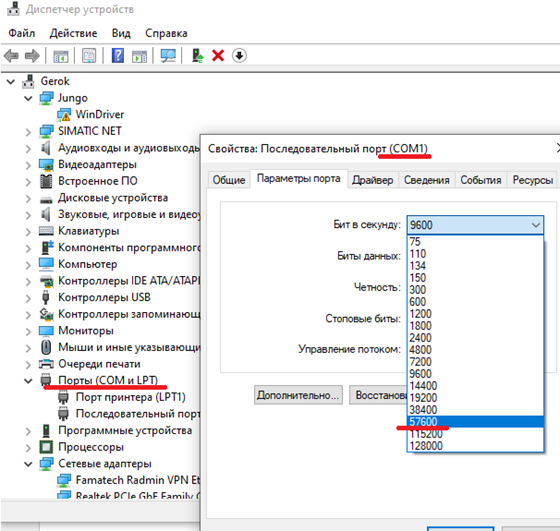Open the Help question mark toolbar icon
The width and height of the screenshot is (560, 531).
pyautogui.click(x=118, y=56)
